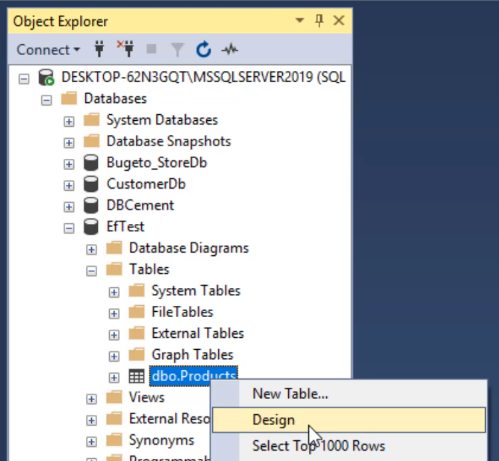Open the Connect dropdown

click(48, 50)
